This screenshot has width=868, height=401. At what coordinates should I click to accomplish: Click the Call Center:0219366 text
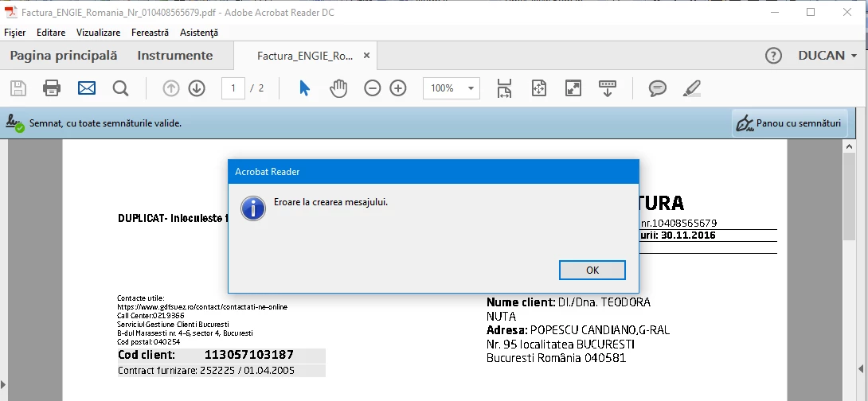[151, 316]
